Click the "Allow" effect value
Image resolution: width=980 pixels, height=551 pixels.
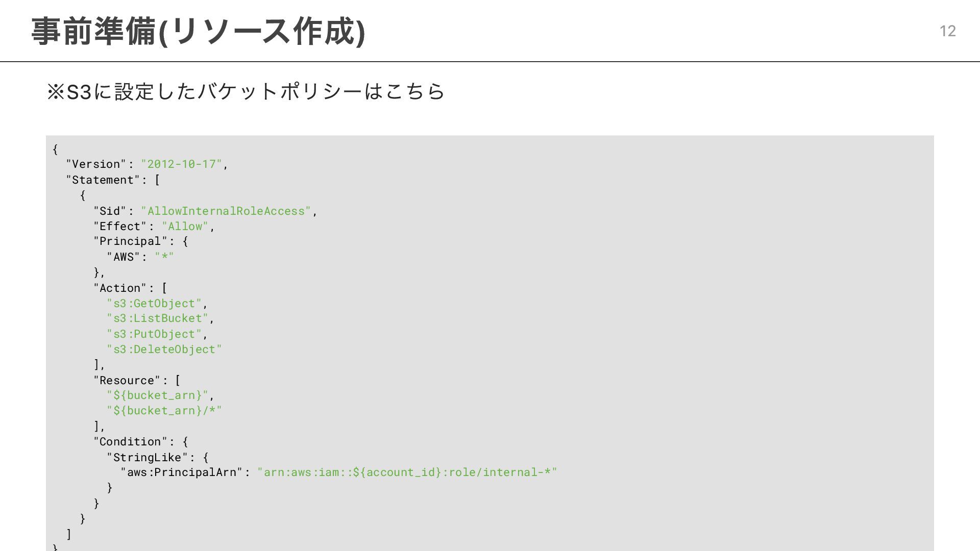click(185, 227)
